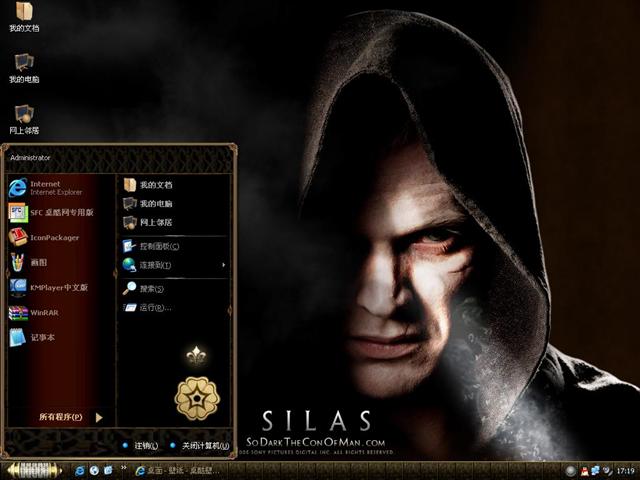This screenshot has width=640, height=480.
Task: Launch Internet Explorer from the Start menu
Action: coord(59,188)
